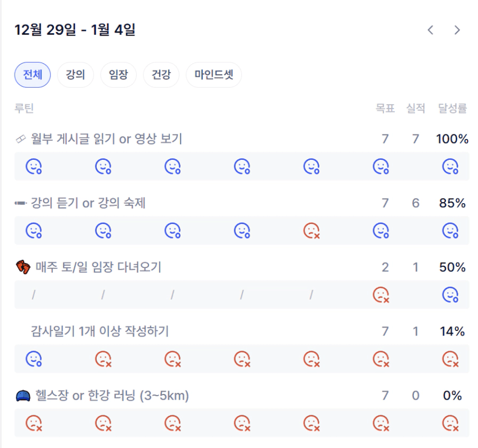The image size is (478, 448).
Task: Toggle last day status of 감사일기 routine
Action: 450,359
